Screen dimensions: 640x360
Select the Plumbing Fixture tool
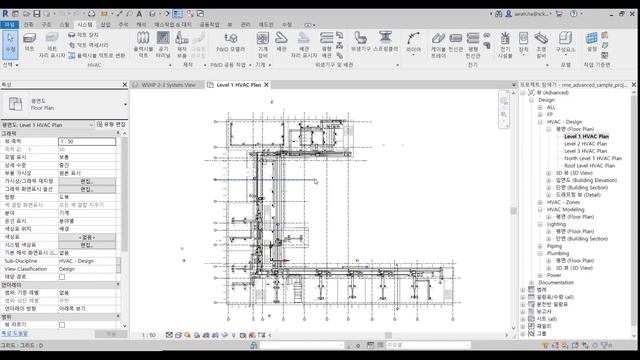[x=360, y=42]
